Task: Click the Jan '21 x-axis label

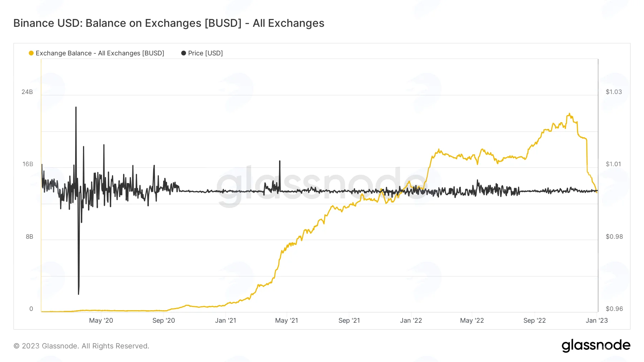Action: [x=225, y=321]
